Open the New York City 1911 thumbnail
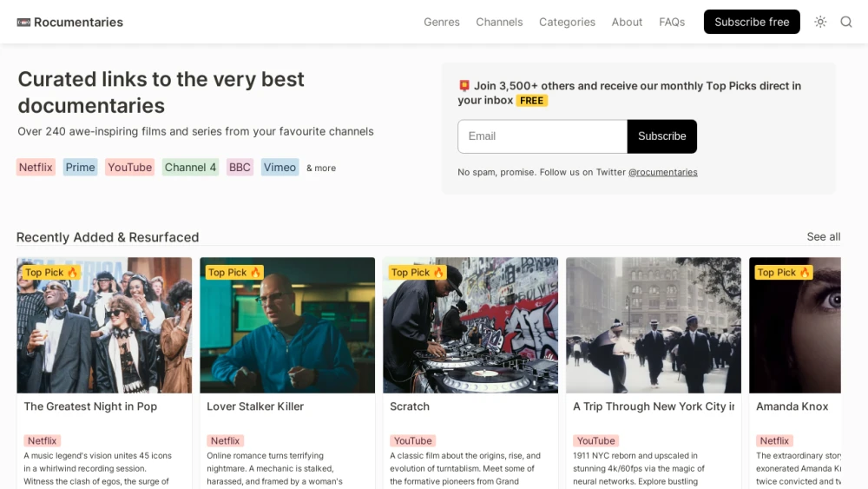Image resolution: width=868 pixels, height=489 pixels. tap(654, 325)
